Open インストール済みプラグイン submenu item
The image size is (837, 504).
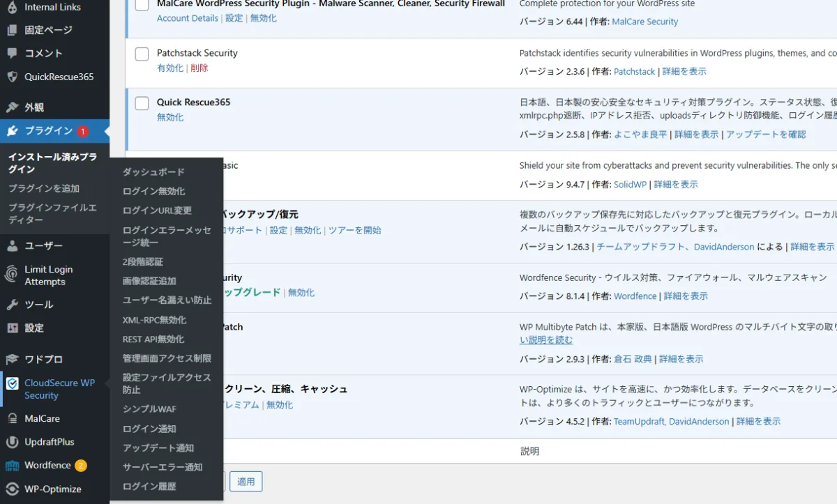tap(52, 163)
